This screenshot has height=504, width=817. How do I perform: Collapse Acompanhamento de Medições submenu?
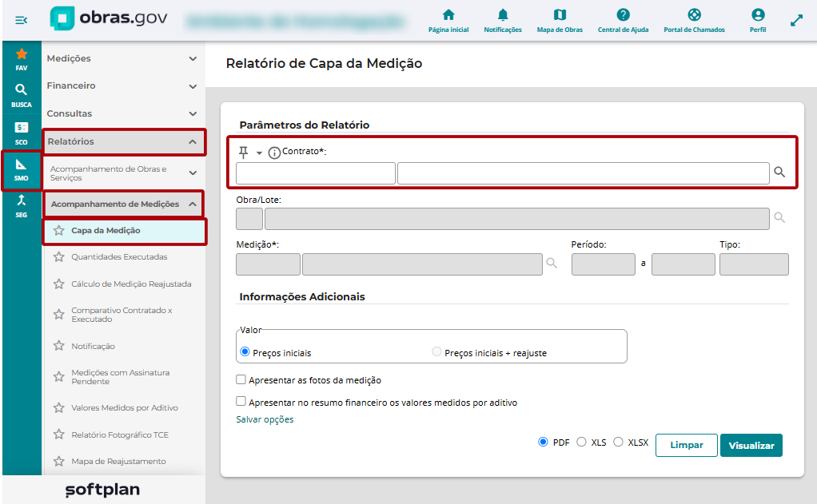tap(124, 204)
